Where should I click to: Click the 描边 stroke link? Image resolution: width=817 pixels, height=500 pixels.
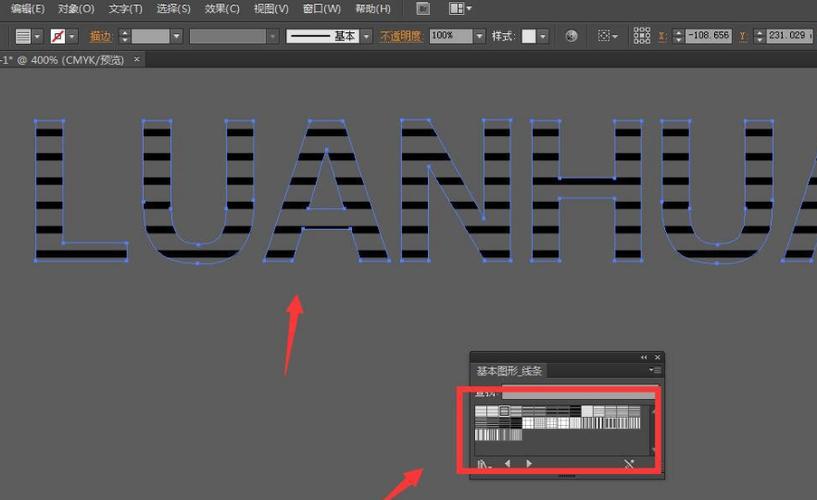click(101, 36)
